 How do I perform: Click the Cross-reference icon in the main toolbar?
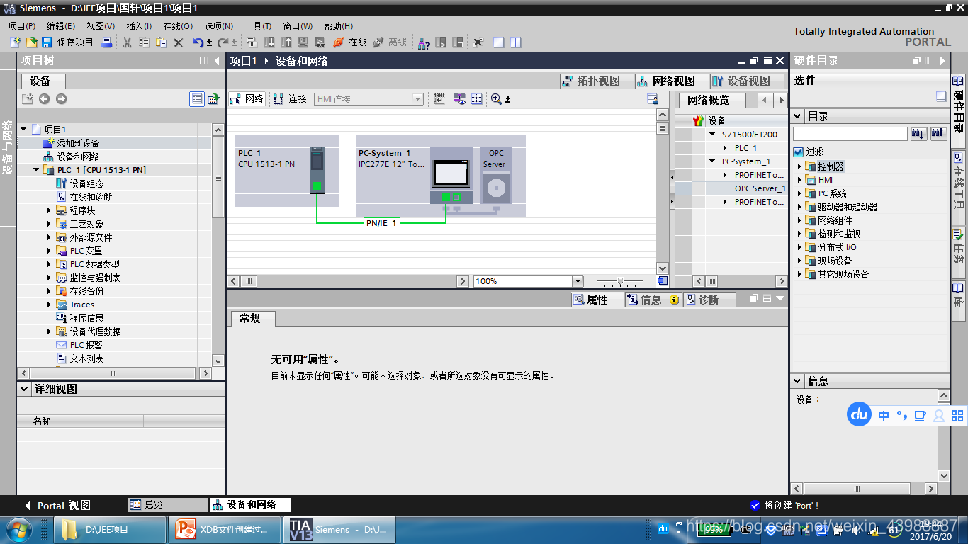[478, 42]
